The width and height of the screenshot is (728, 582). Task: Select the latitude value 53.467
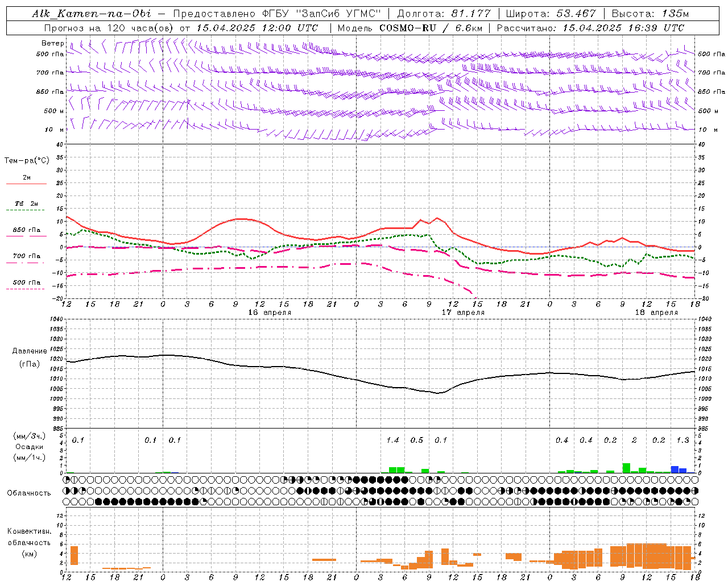click(577, 14)
